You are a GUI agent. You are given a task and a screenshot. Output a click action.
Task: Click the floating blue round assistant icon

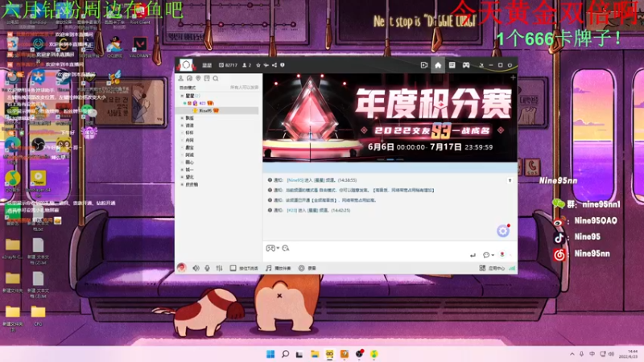pyautogui.click(x=502, y=231)
